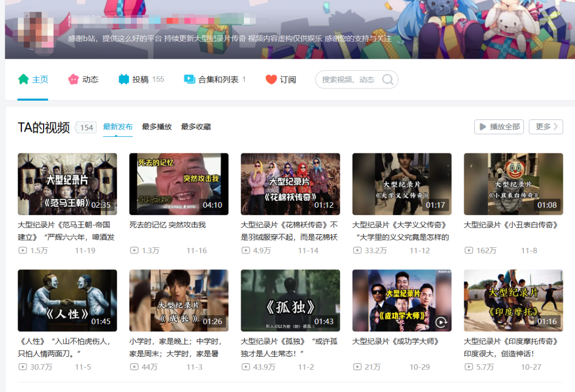Sort videos by 最多收藏
This screenshot has height=392, width=575.
click(196, 127)
